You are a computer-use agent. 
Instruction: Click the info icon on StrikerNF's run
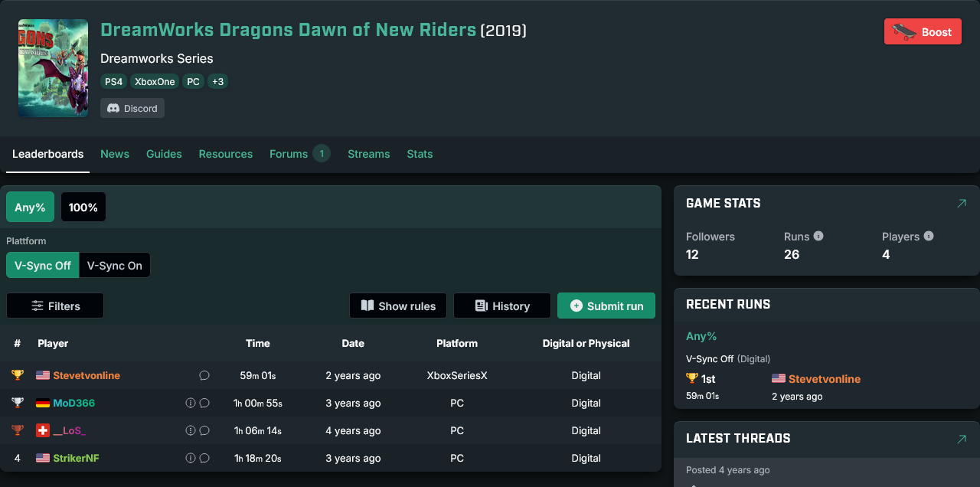191,458
